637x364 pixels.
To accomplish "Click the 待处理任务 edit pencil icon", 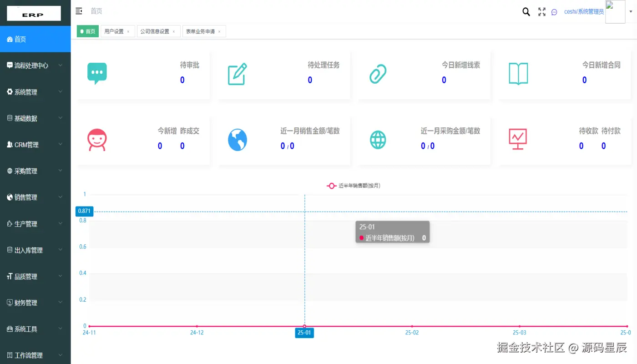I will (x=238, y=74).
